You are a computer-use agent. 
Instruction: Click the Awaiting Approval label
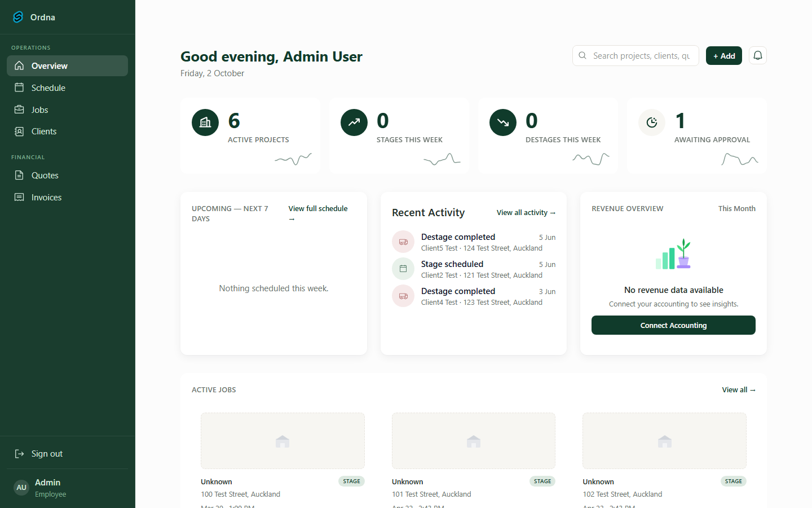click(712, 140)
